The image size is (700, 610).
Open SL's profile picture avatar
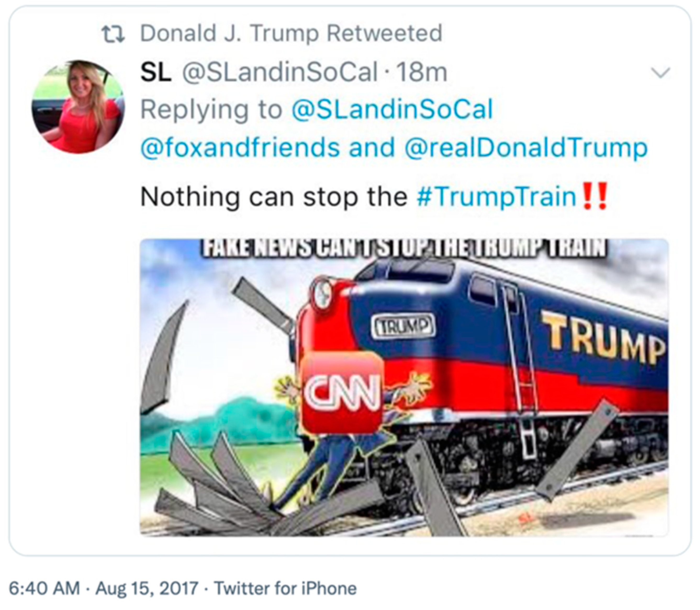(x=78, y=107)
